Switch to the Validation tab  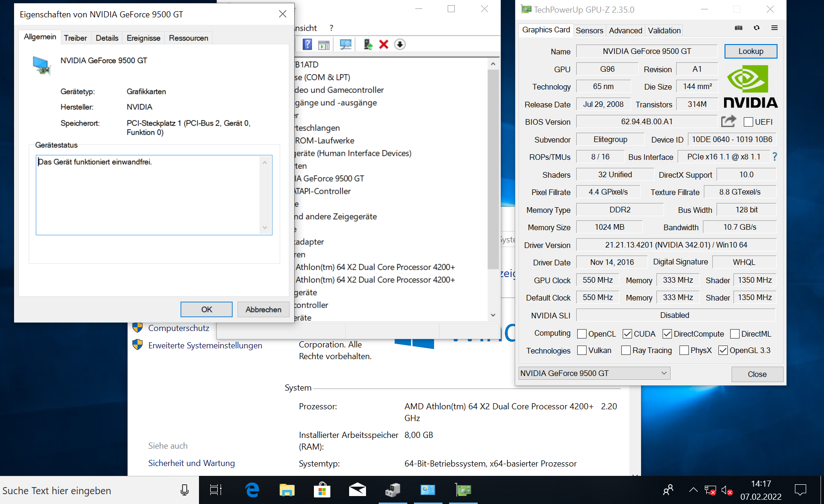[664, 30]
